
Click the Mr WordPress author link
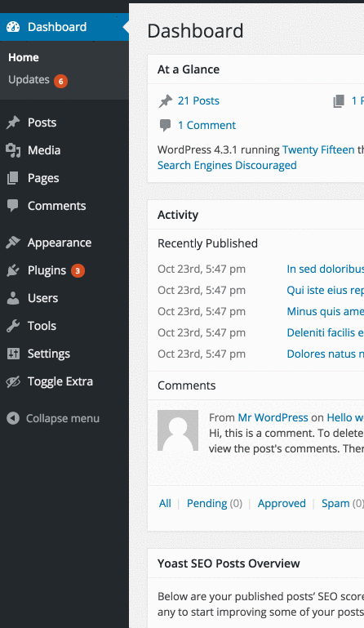[273, 418]
